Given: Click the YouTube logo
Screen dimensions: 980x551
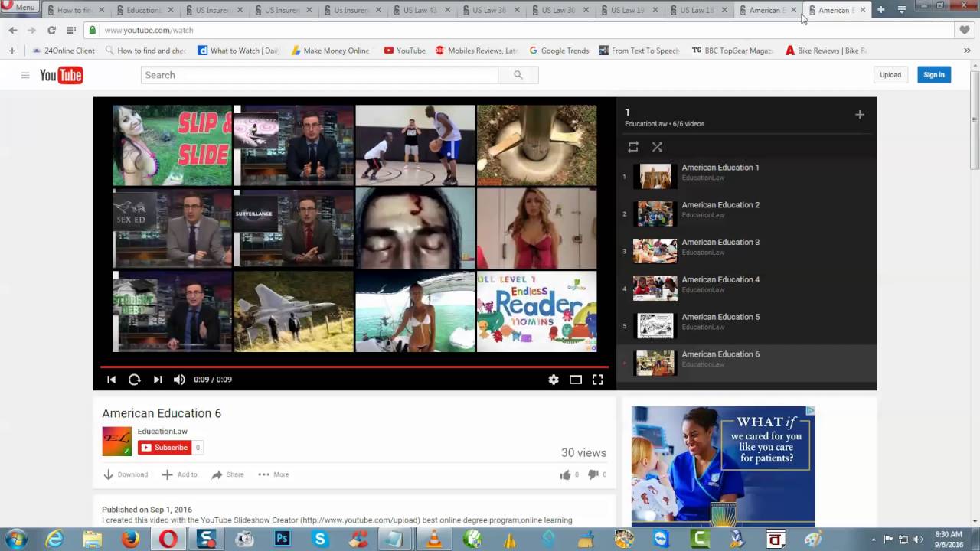Looking at the screenshot, I should (x=61, y=75).
